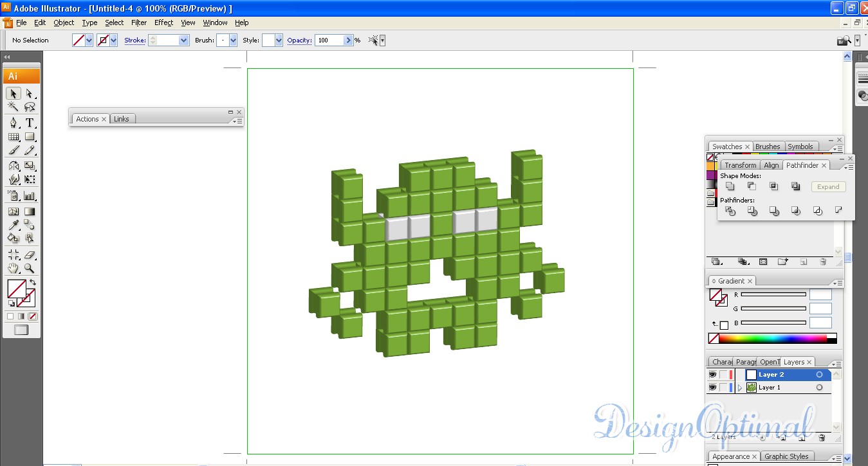Switch to the Brushes tab
This screenshot has width=868, height=466.
click(768, 147)
